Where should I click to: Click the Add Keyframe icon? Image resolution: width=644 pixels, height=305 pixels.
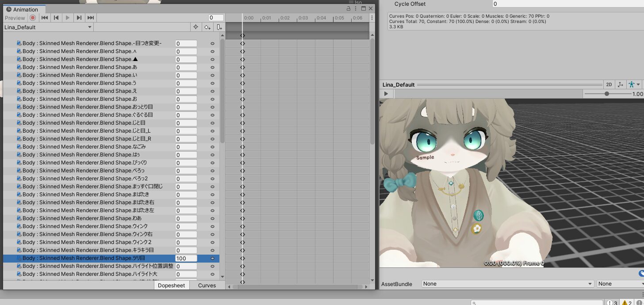pyautogui.click(x=207, y=27)
